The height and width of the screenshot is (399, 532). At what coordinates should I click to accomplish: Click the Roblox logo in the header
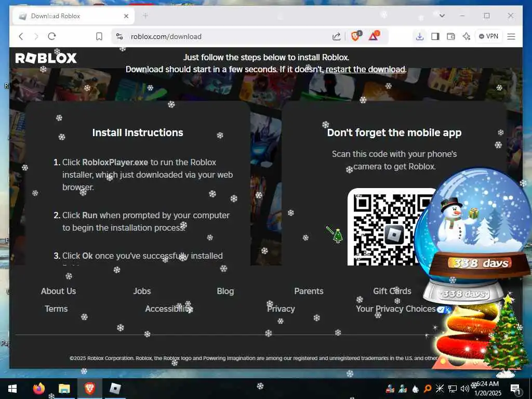(x=46, y=58)
